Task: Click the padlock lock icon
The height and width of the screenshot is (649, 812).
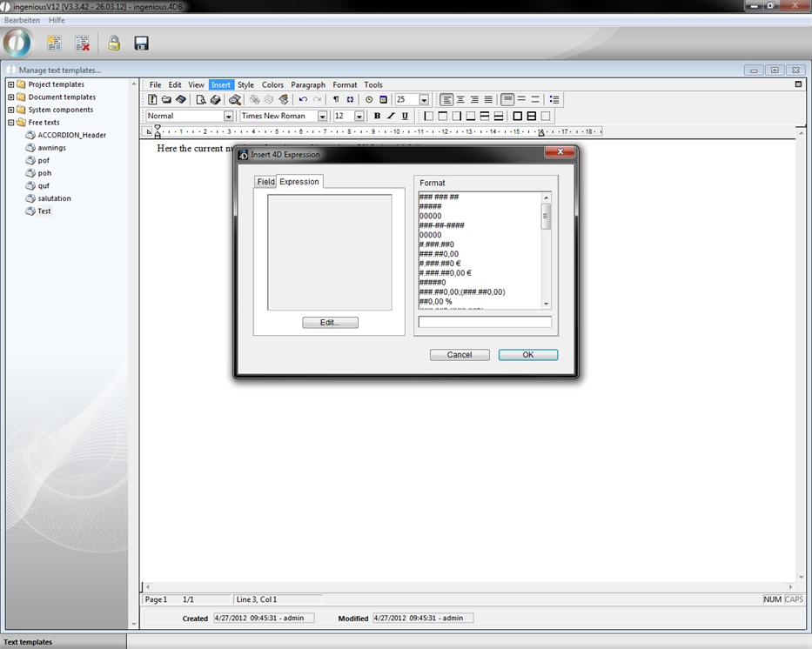Action: tap(113, 43)
